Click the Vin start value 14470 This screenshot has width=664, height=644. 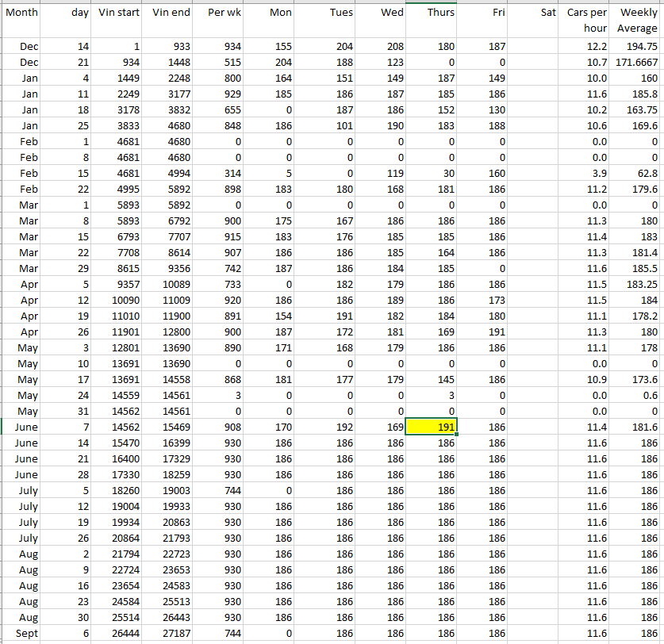[x=117, y=443]
